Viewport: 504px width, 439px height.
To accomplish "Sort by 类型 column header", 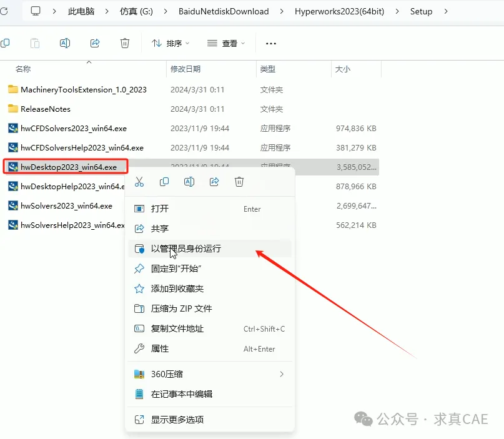I will pos(268,69).
